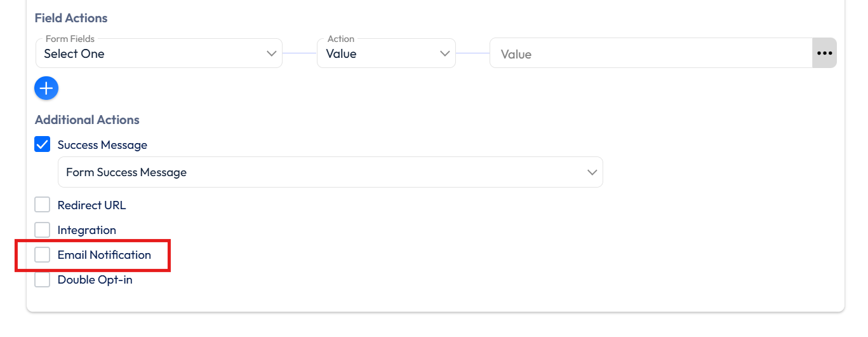Focus the Value text input field
Viewport: 868px width, 337px height.
648,54
